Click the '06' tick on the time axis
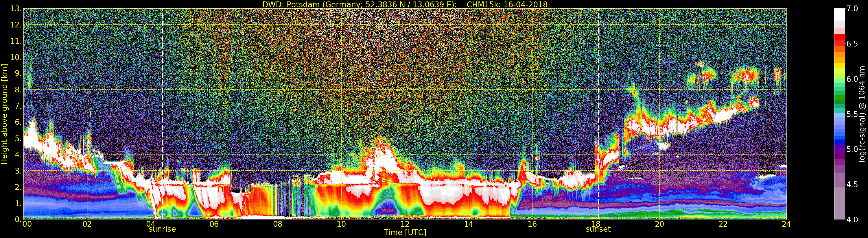 pos(214,224)
